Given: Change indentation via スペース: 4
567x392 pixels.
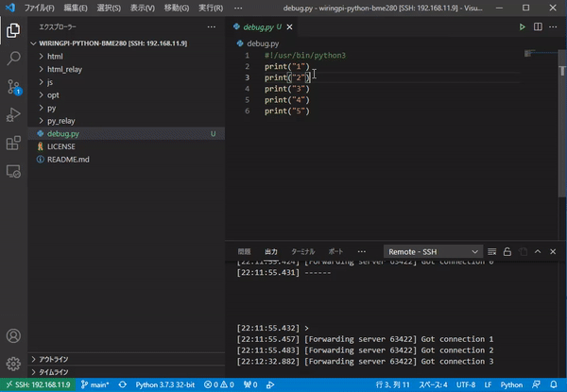Looking at the screenshot, I should [x=433, y=384].
